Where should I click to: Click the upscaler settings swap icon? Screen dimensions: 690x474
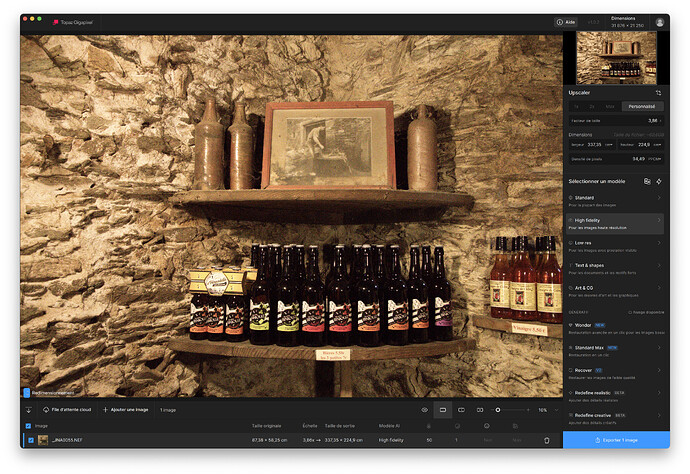pos(658,92)
